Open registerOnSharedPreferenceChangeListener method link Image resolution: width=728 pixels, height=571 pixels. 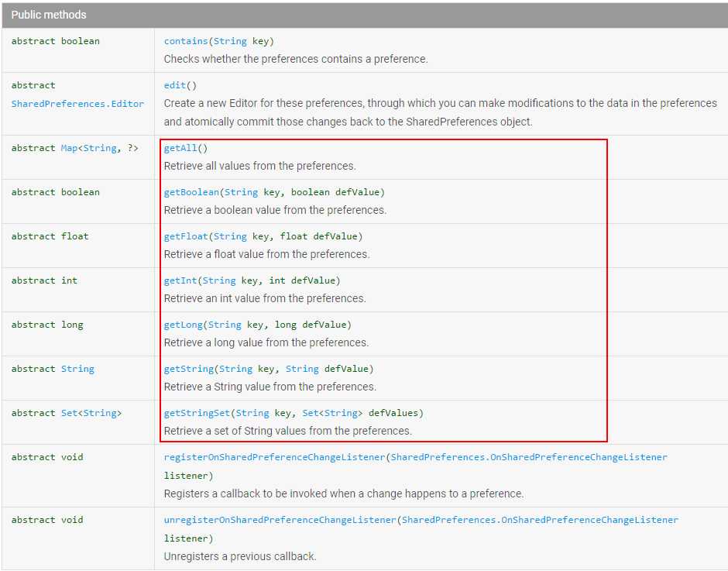[274, 456]
